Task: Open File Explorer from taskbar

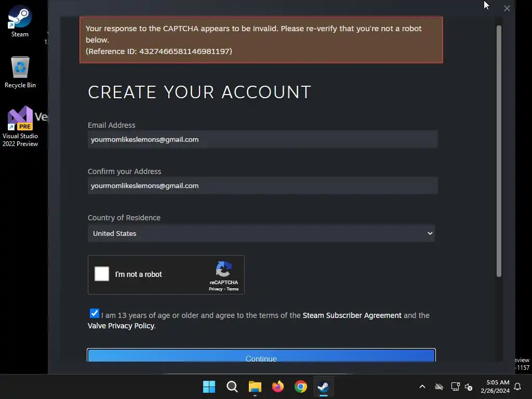Action: (255, 387)
